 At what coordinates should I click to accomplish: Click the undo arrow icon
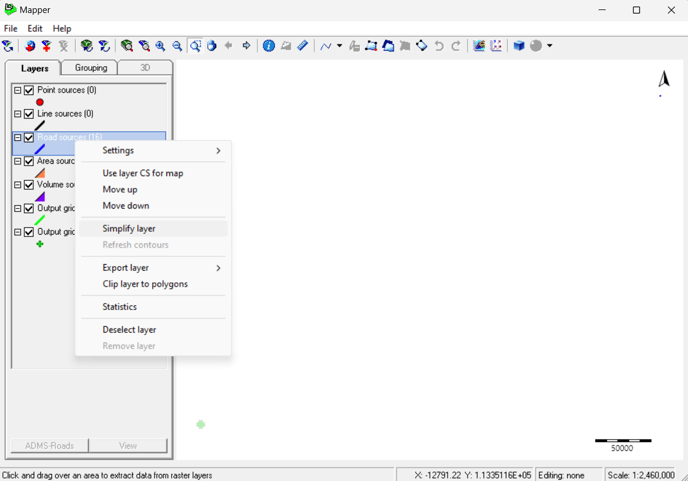(439, 46)
